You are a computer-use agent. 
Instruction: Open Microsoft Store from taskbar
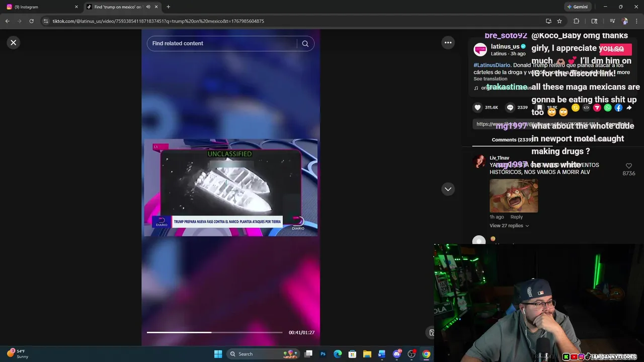(x=352, y=354)
